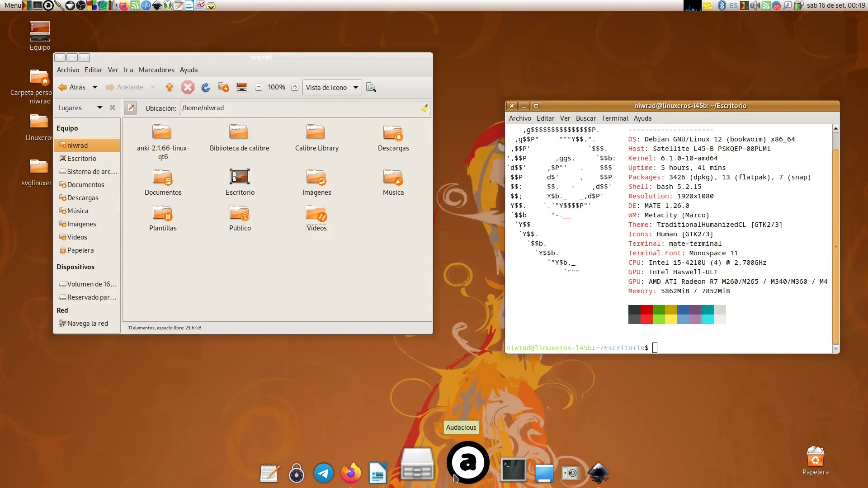Open Inkscape from the dock
The width and height of the screenshot is (868, 488).
coord(599,474)
